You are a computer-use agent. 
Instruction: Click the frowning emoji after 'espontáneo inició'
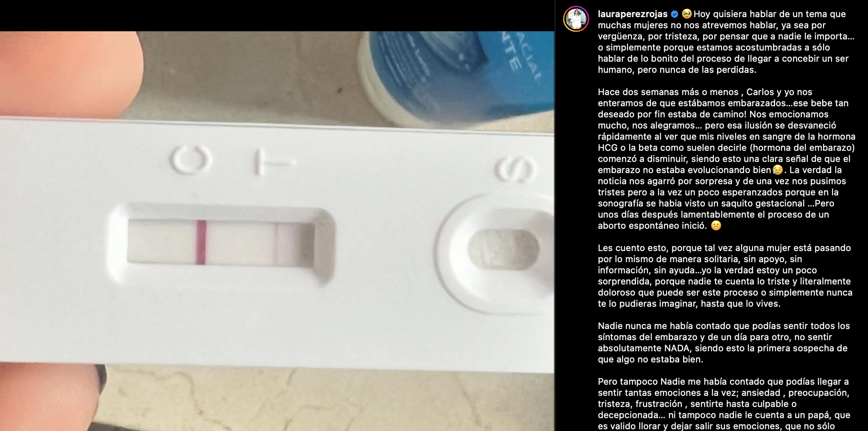[x=716, y=225]
